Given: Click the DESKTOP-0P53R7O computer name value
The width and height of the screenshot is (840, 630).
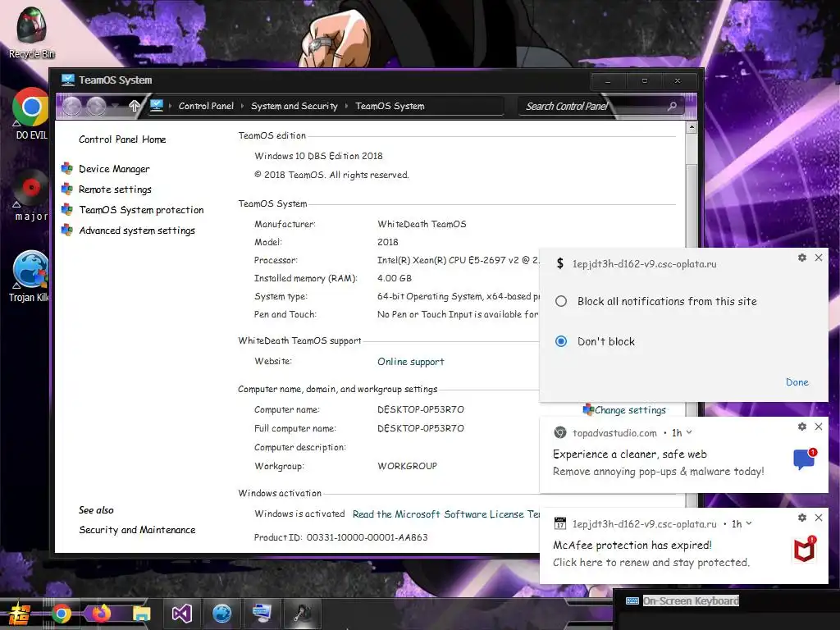Looking at the screenshot, I should (x=421, y=409).
